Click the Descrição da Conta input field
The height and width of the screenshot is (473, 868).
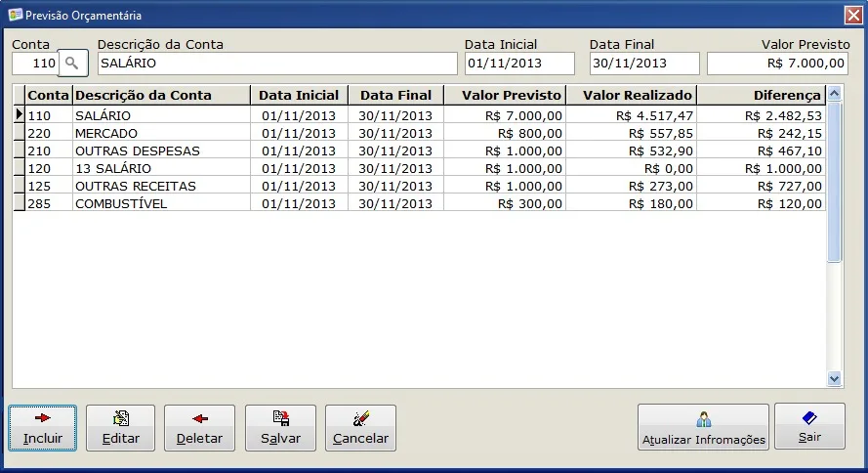point(277,64)
